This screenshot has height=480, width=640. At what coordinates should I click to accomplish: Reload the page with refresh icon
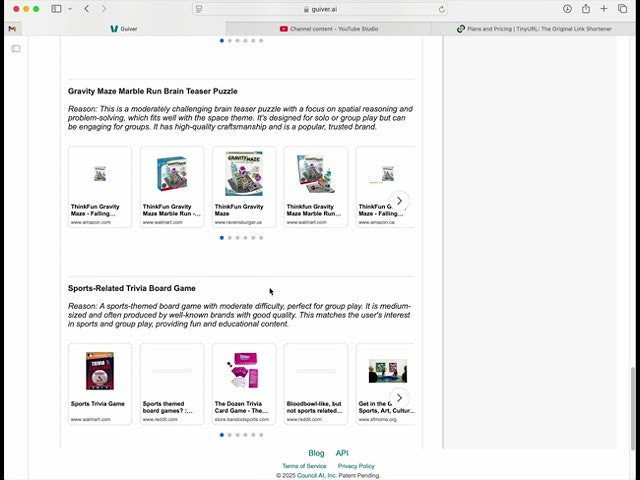pyautogui.click(x=441, y=9)
